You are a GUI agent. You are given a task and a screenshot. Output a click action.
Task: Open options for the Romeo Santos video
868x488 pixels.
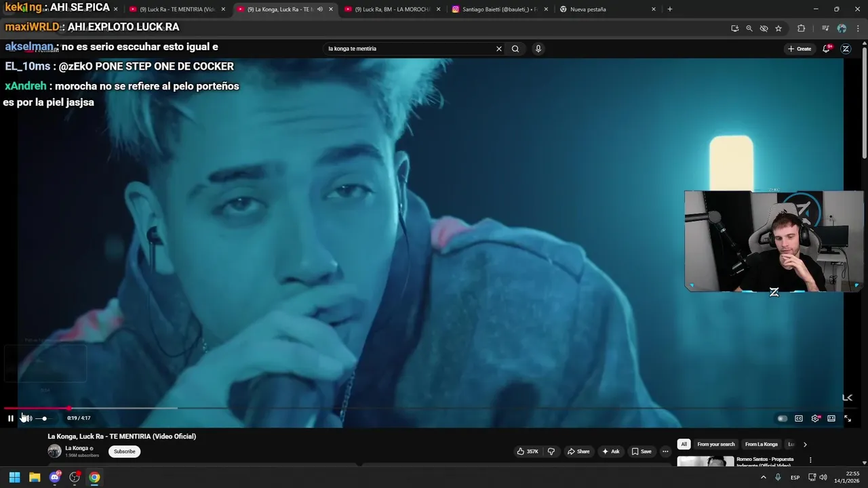810,460
